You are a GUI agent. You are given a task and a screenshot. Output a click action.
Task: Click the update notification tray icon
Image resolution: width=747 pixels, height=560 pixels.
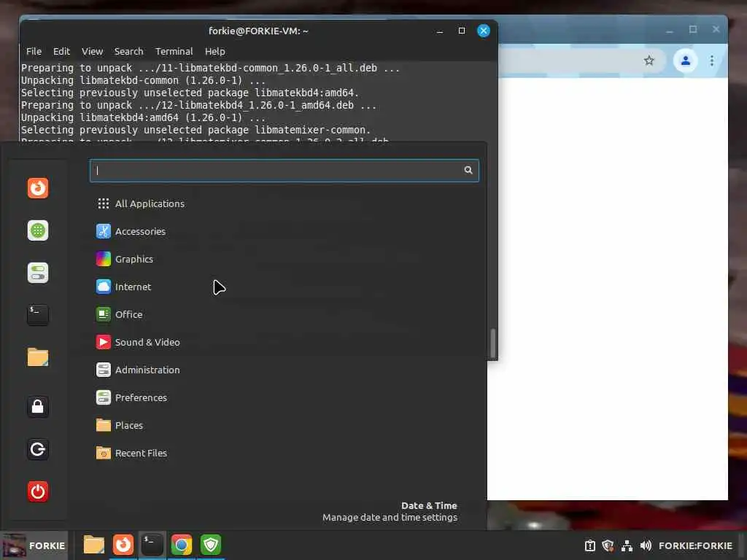(589, 545)
